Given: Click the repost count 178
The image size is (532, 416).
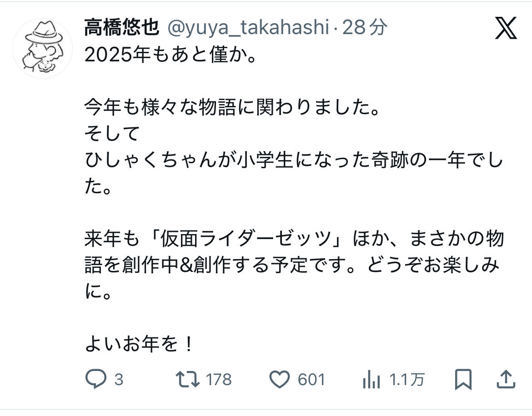Looking at the screenshot, I should (x=219, y=380).
